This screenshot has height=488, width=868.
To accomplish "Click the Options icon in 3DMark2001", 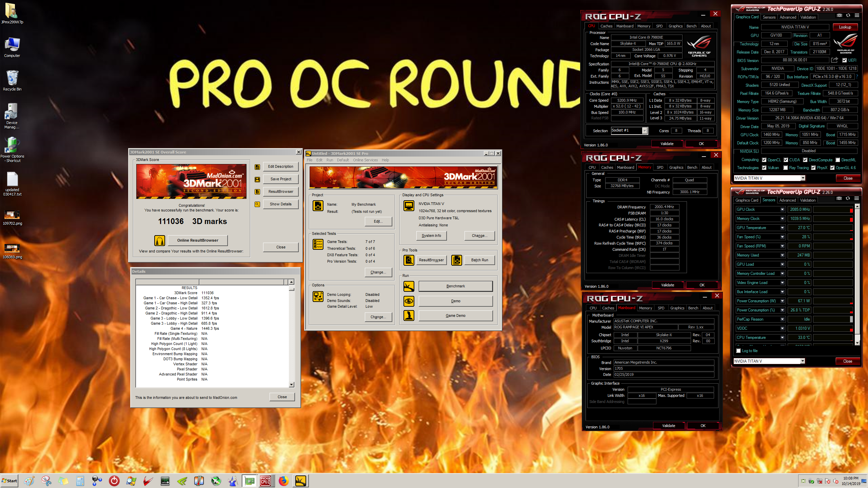I will click(x=318, y=297).
